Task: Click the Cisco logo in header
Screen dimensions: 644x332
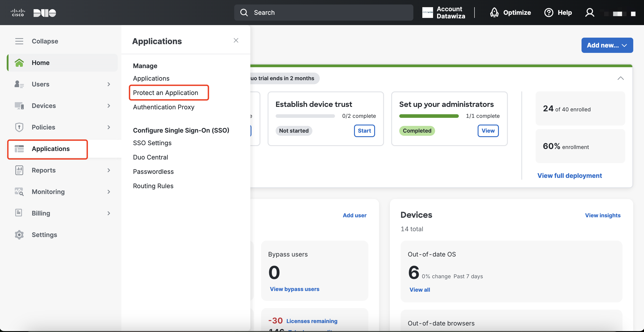Action: tap(18, 13)
